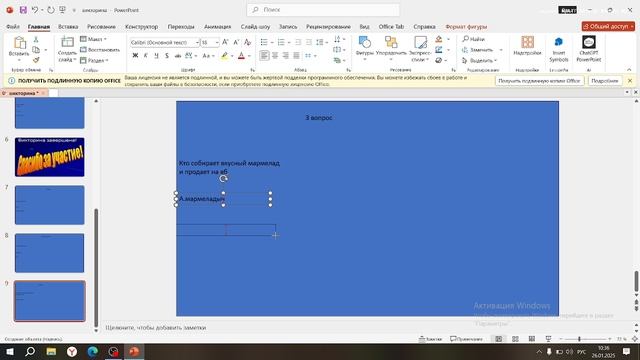Increase font size with larger A icon
Image resolution: width=640 pixels, height=360 pixels.
tap(225, 42)
